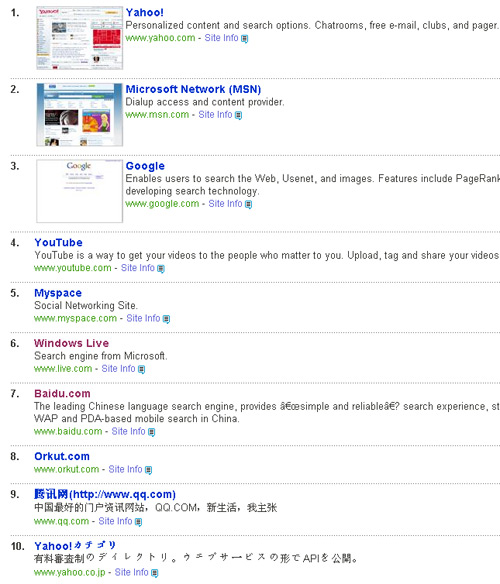Open Site Info for YouTube
The width and height of the screenshot is (500, 584).
point(138,268)
